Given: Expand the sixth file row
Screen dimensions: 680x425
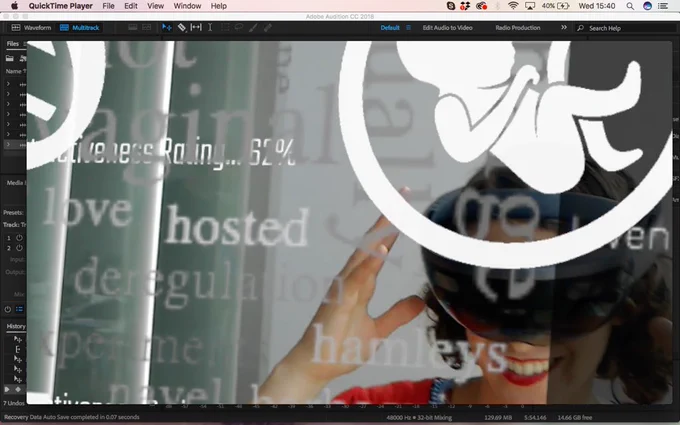Looking at the screenshot, I should coord(8,134).
